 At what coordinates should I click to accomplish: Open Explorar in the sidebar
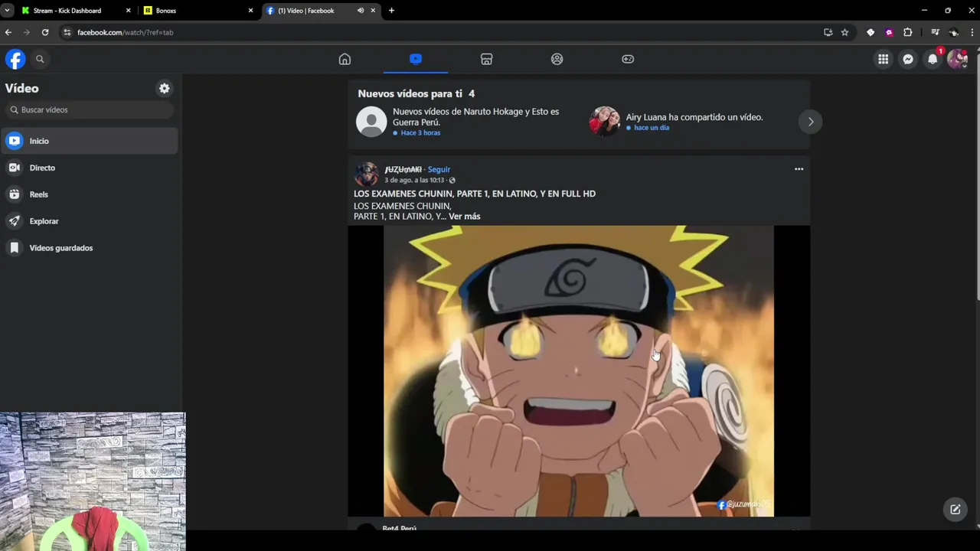pos(90,221)
